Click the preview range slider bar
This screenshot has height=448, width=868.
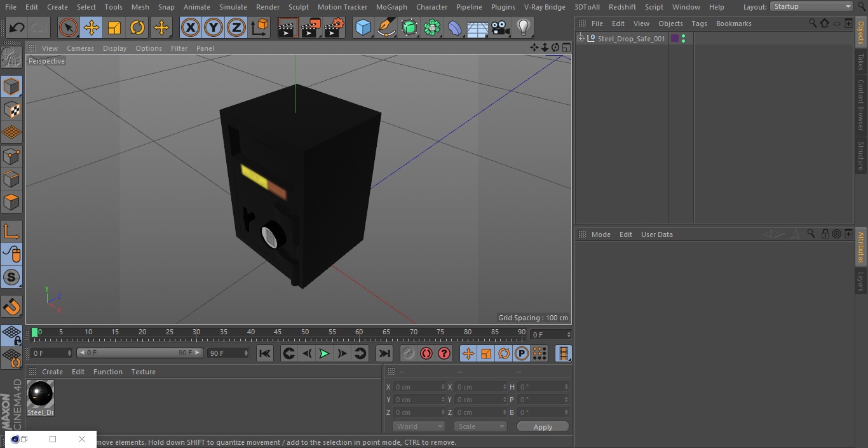click(140, 353)
